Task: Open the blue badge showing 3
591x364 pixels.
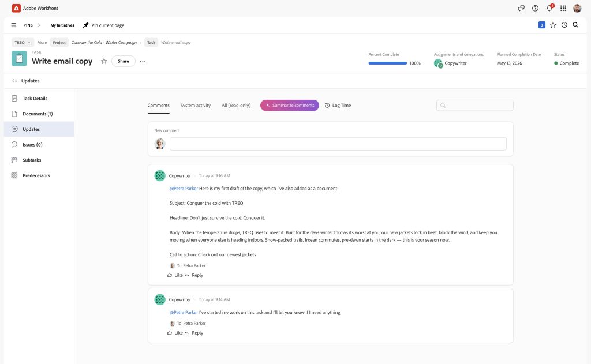Action: point(541,25)
